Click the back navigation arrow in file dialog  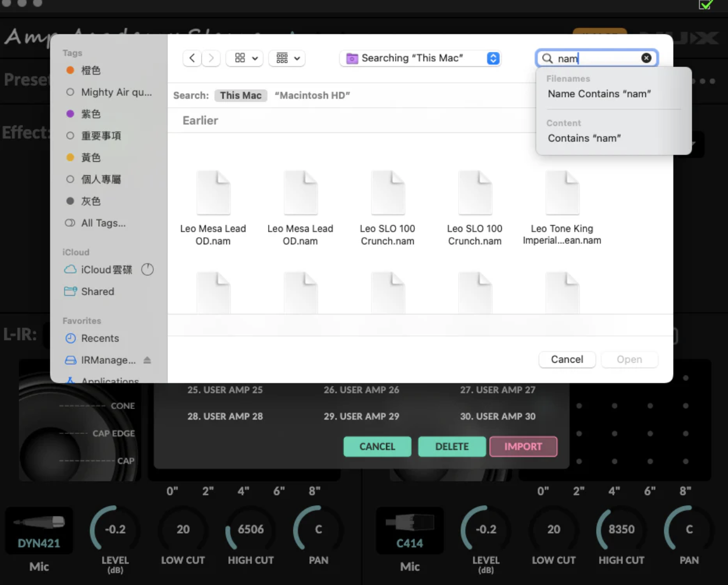(x=192, y=58)
